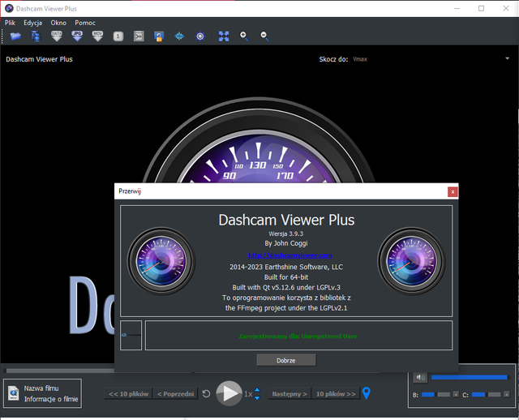Mute audio with the speaker button

click(421, 377)
